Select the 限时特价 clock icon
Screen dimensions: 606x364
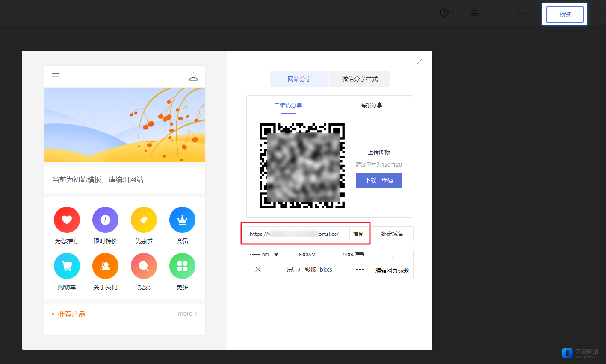[105, 220]
